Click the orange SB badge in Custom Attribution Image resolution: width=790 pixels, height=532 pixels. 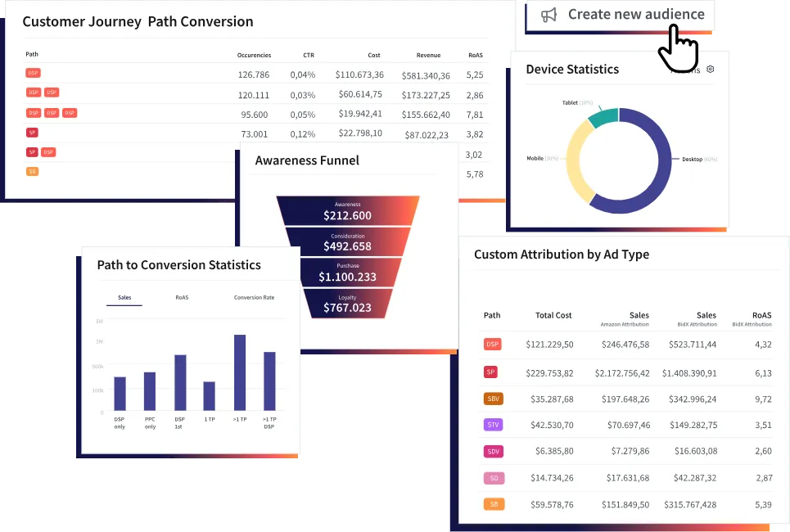(493, 504)
